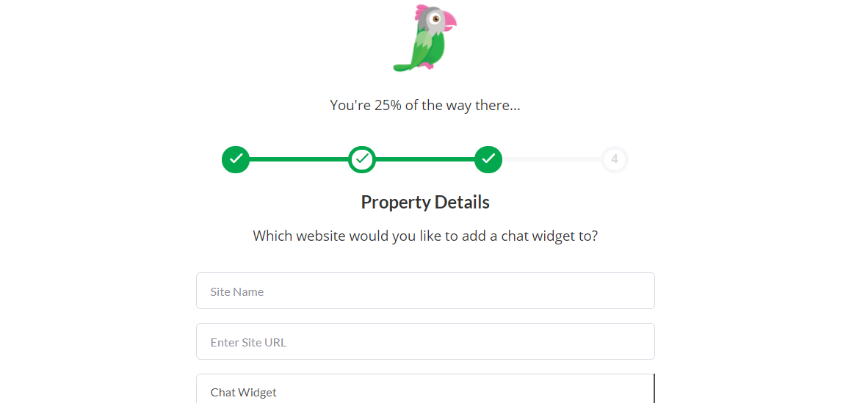Click the parrot's eye
Screen dimensions: 868x403
435,18
